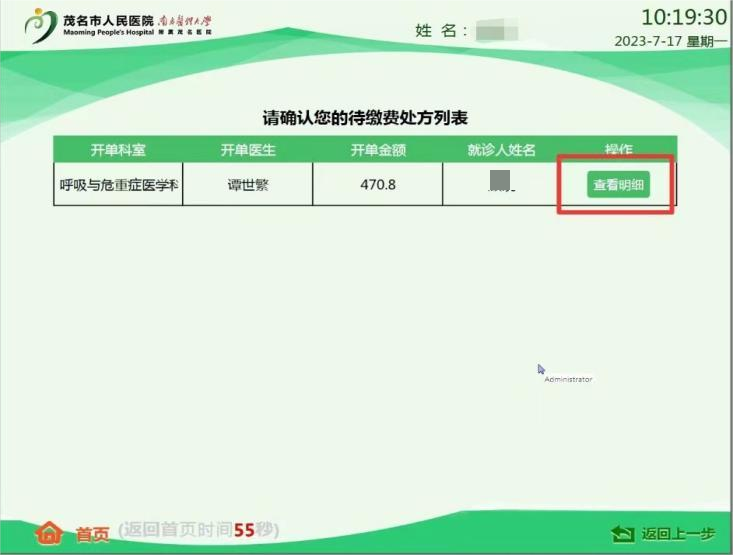Click the Maoming People's Hospital emblem logo
The image size is (733, 555).
pos(41,25)
